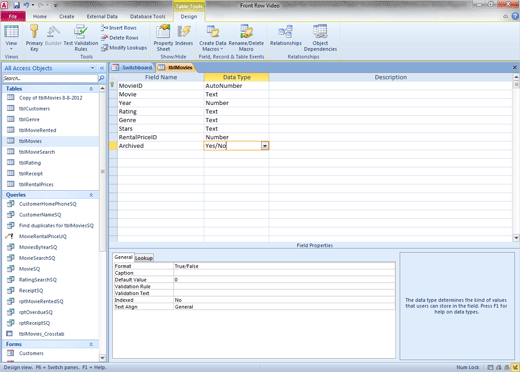Open the Relationships window
Viewport: 520px width, 372px height.
point(286,35)
